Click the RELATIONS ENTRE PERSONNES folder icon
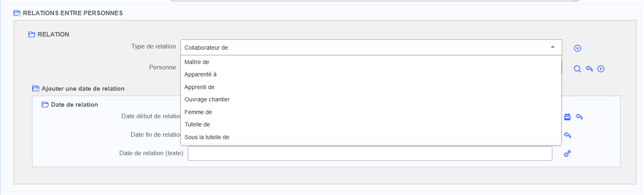 [x=17, y=13]
